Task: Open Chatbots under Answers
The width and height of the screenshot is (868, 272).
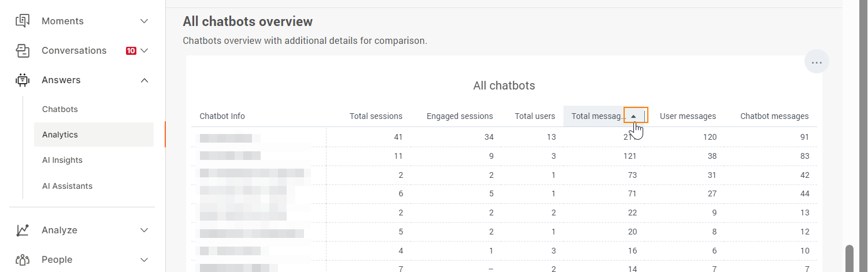Action: (x=60, y=109)
